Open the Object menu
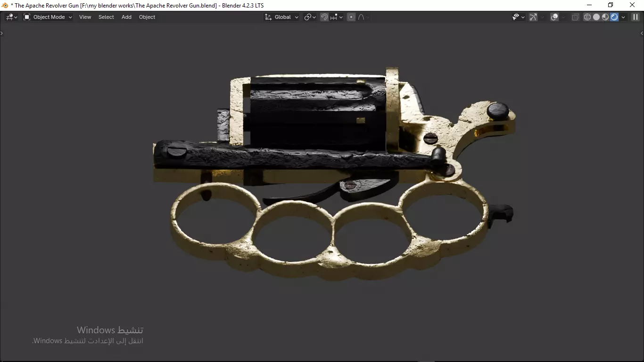This screenshot has width=644, height=362. coord(147,17)
